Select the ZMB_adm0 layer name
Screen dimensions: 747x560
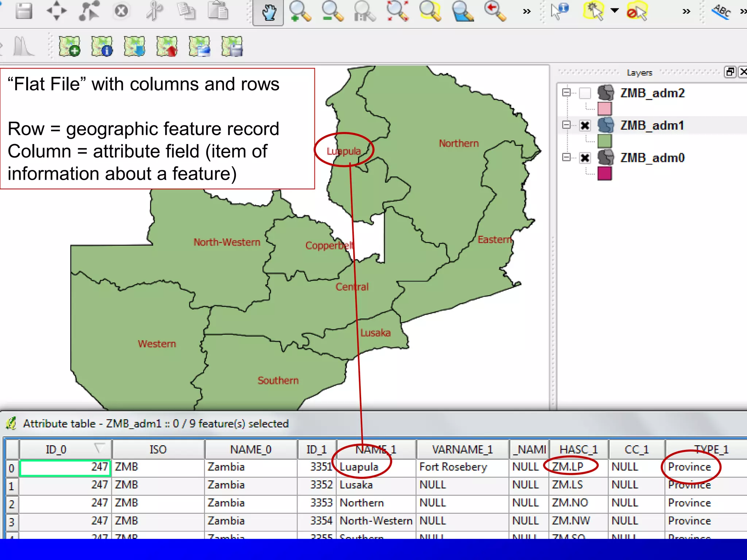tap(653, 158)
